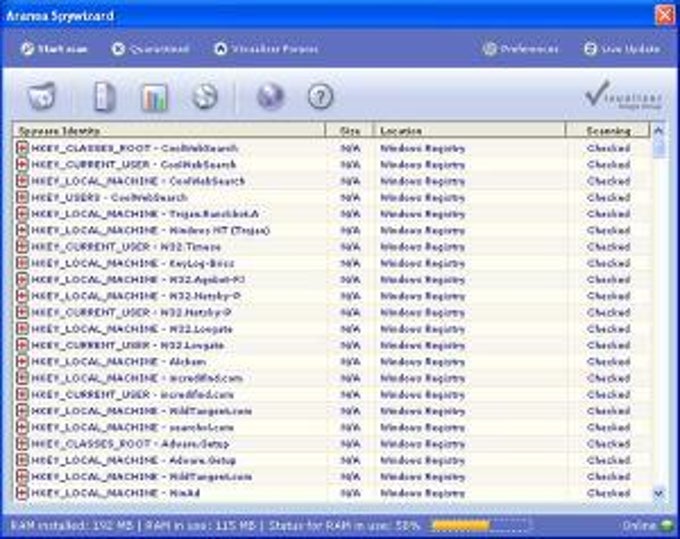Image resolution: width=680 pixels, height=539 pixels.
Task: Start a new spyware scan
Action: point(54,49)
